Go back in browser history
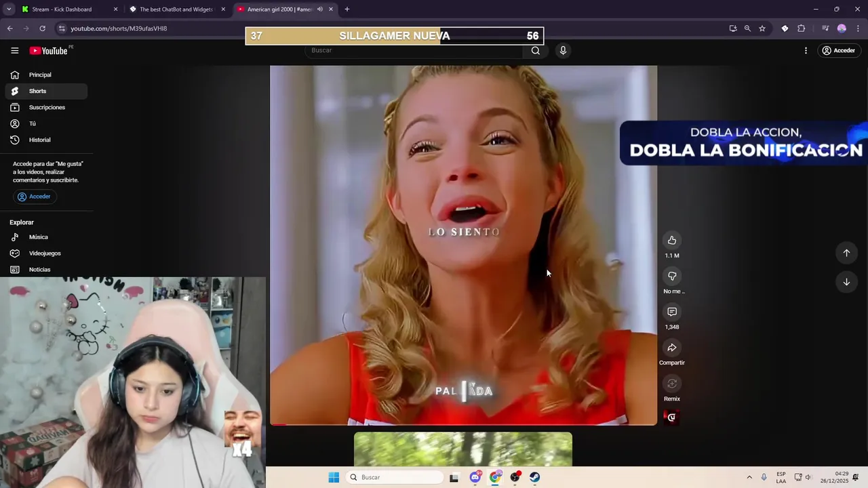The width and height of the screenshot is (868, 488). (9, 28)
